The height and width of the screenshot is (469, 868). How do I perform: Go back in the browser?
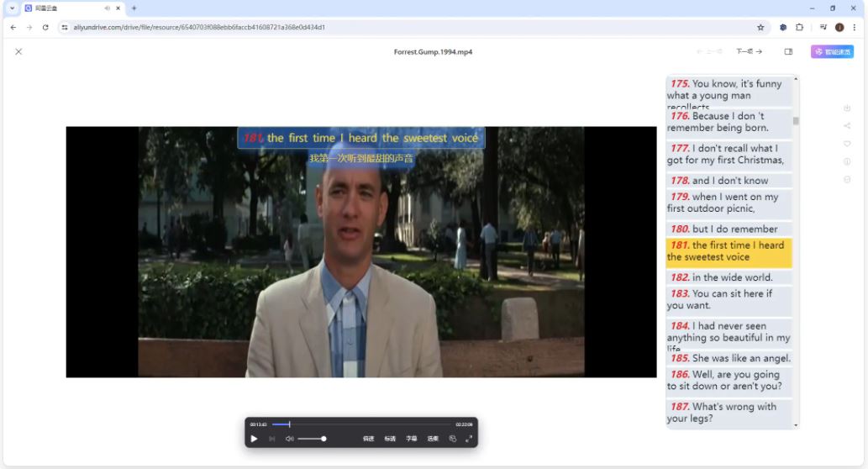tap(13, 27)
